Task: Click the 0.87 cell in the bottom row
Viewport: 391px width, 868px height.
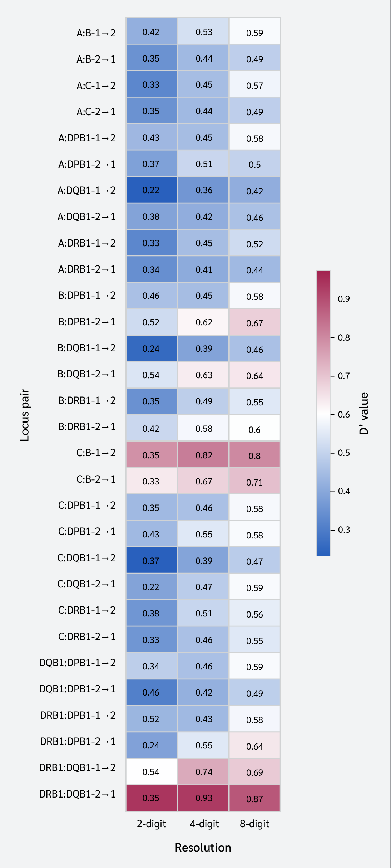Action: click(254, 798)
